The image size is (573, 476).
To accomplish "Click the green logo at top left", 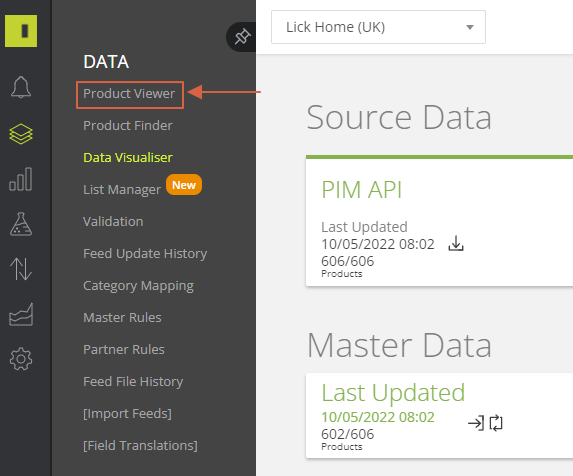I will [x=21, y=31].
